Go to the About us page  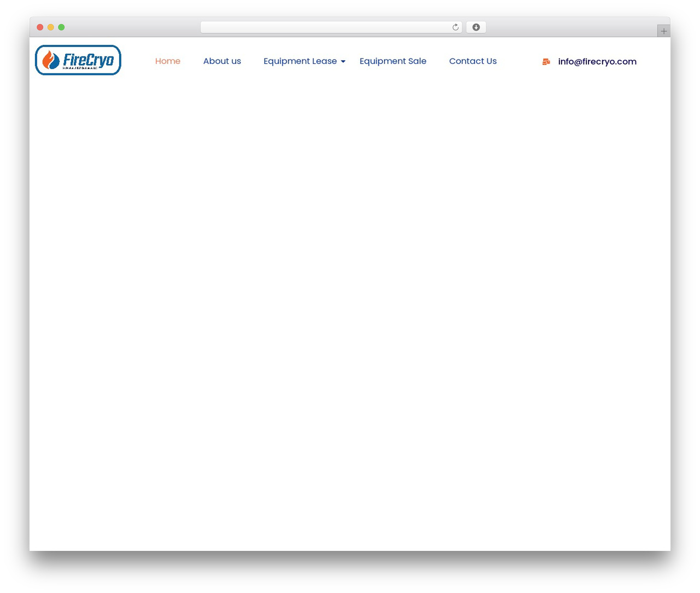(222, 61)
